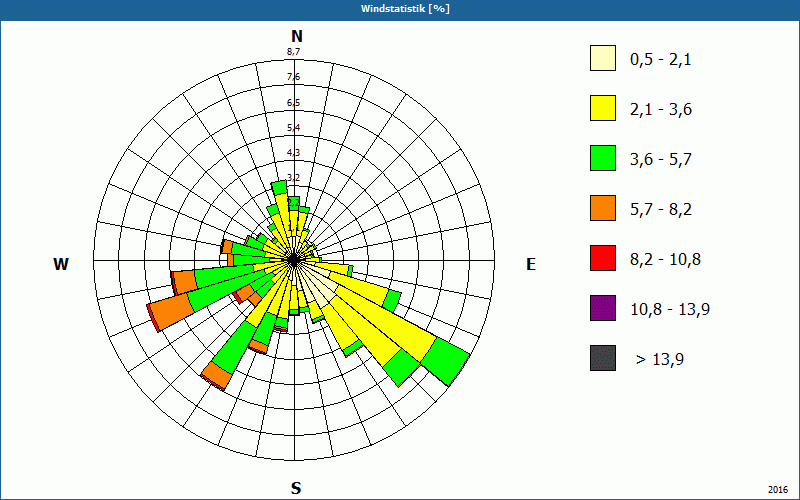The image size is (800, 500).
Task: Click the radial axis value '8,7'
Action: coord(293,52)
